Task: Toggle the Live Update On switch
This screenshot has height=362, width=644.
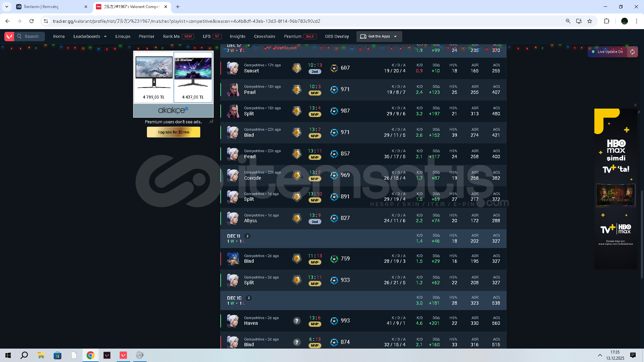Action: click(607, 52)
